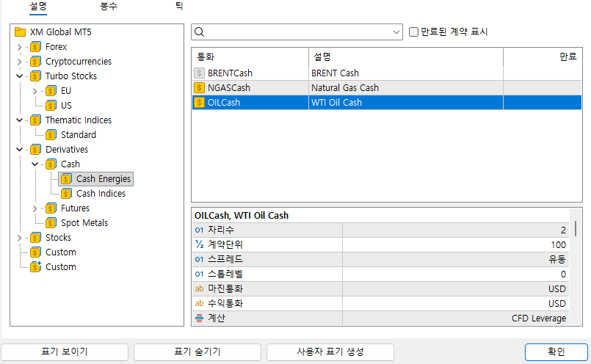This screenshot has height=364, width=591.
Task: Collapse the Derivatives tree node
Action: [20, 150]
